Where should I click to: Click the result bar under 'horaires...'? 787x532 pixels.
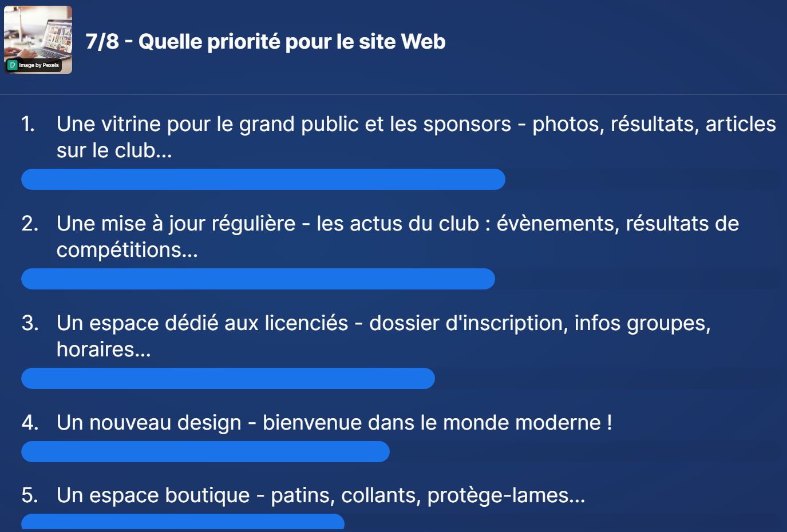coord(228,378)
